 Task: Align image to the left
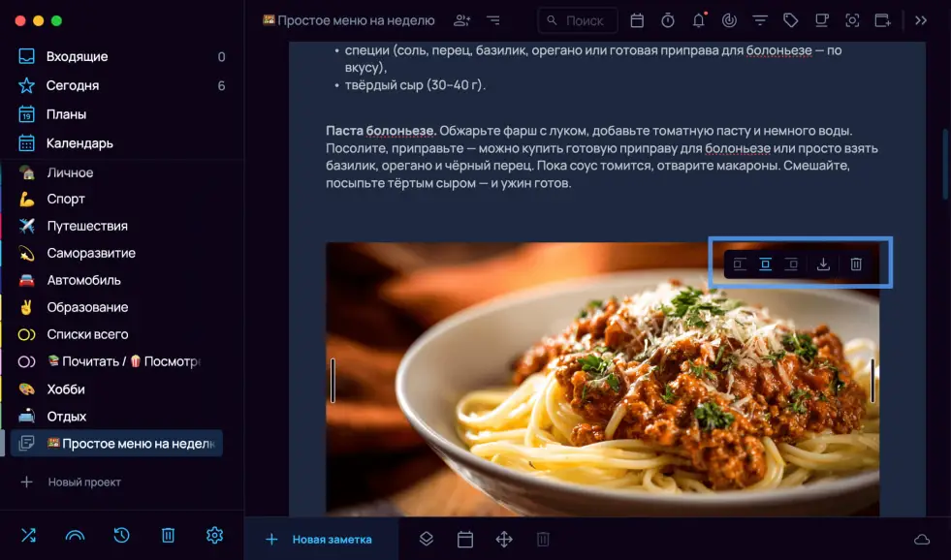pos(740,264)
